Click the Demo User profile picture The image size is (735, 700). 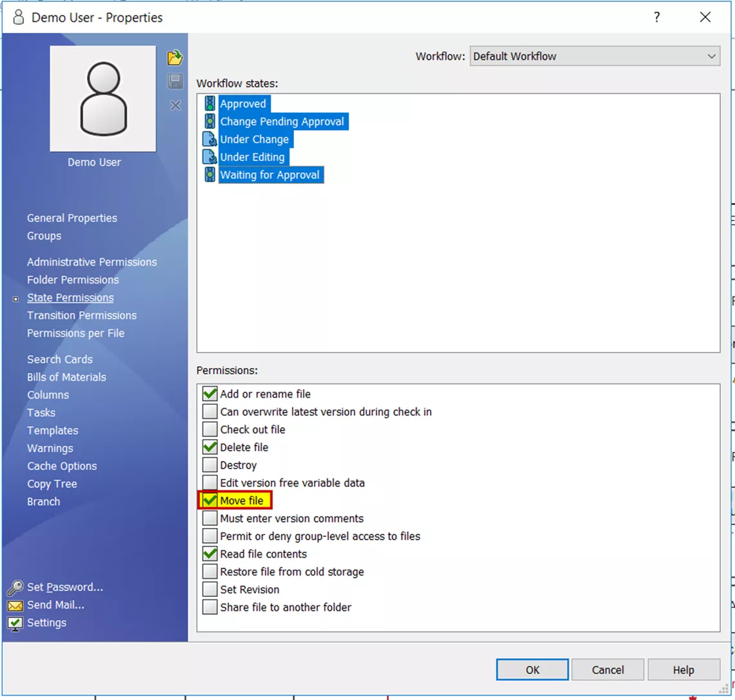(x=103, y=99)
